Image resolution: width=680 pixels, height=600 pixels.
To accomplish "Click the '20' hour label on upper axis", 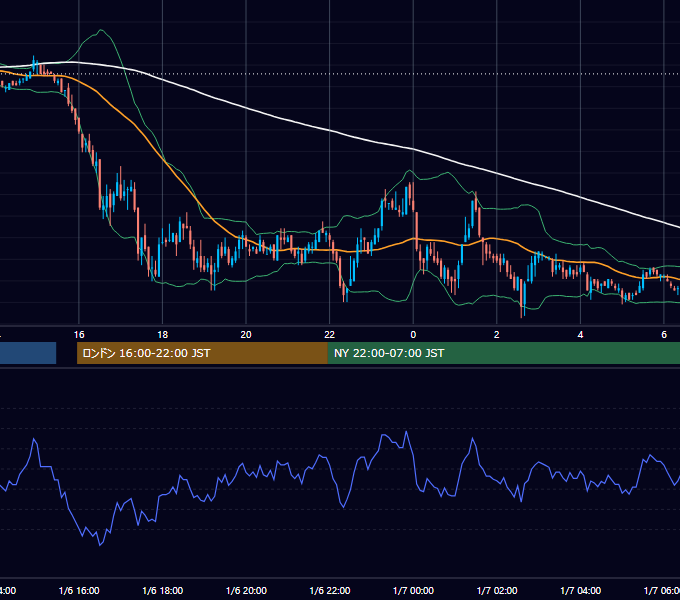I will pyautogui.click(x=246, y=334).
